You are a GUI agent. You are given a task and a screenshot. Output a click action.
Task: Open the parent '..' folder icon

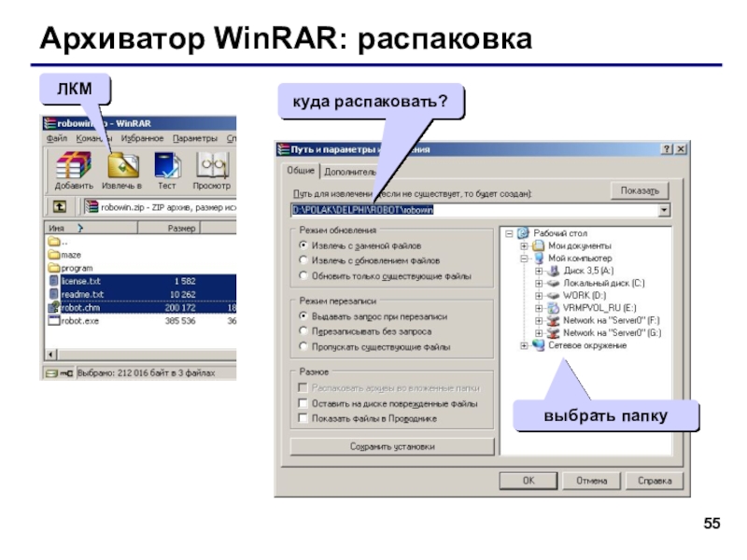point(54,242)
